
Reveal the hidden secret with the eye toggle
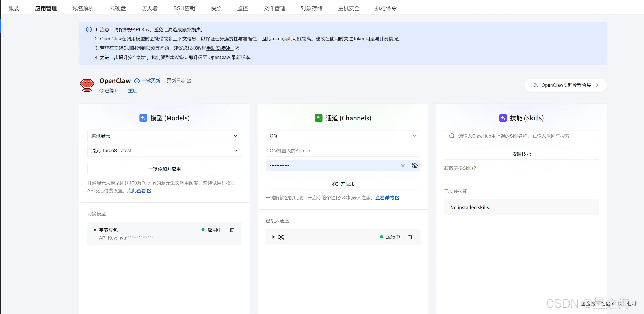[x=414, y=165]
